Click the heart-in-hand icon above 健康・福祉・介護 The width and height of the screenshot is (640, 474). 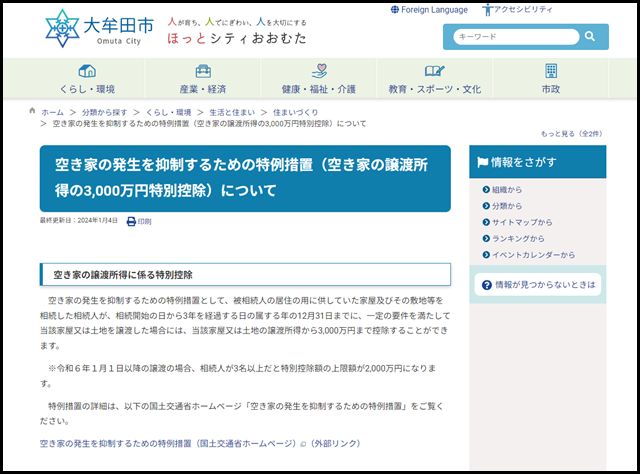point(319,71)
